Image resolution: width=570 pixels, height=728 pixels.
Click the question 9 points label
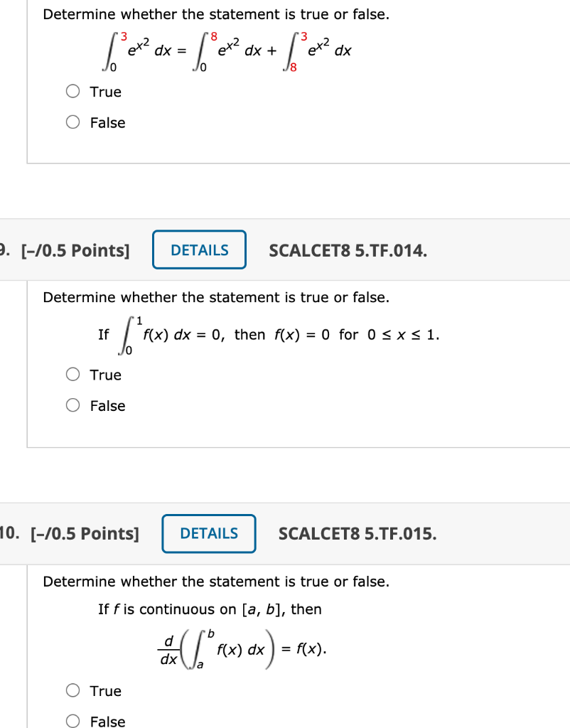coord(75,251)
